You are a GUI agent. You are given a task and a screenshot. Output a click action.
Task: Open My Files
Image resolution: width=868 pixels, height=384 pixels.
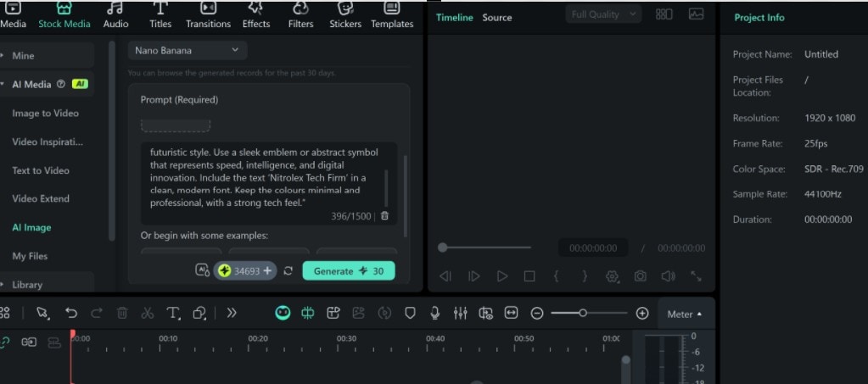pyautogui.click(x=30, y=256)
